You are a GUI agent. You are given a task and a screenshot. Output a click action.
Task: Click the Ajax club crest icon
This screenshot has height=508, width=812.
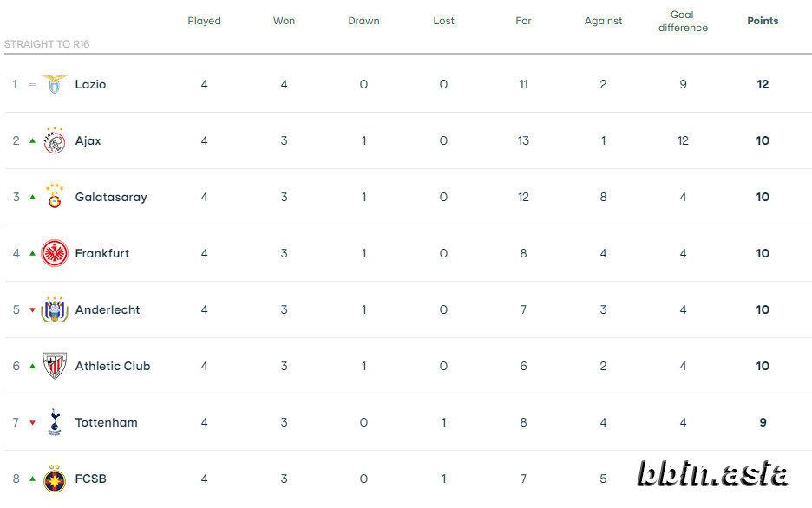pyautogui.click(x=55, y=140)
